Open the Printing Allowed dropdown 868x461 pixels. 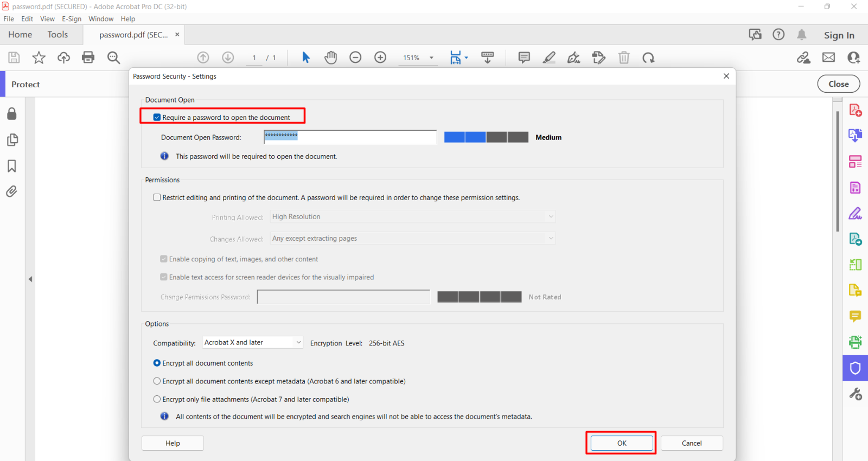tap(413, 217)
